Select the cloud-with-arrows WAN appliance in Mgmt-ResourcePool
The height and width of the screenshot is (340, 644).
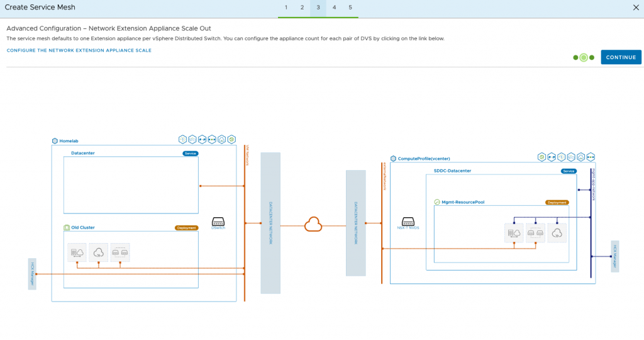tap(557, 233)
